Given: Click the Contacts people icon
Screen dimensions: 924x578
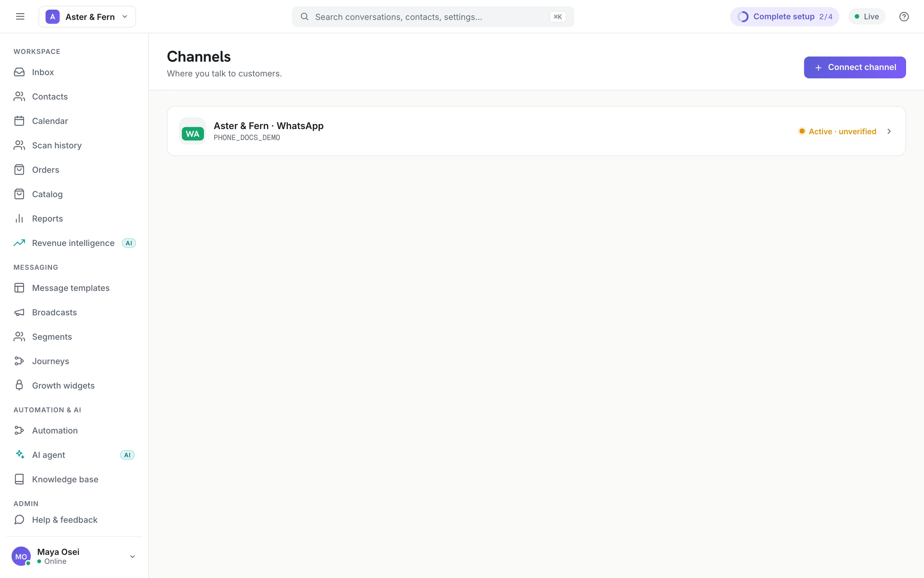Looking at the screenshot, I should [19, 96].
